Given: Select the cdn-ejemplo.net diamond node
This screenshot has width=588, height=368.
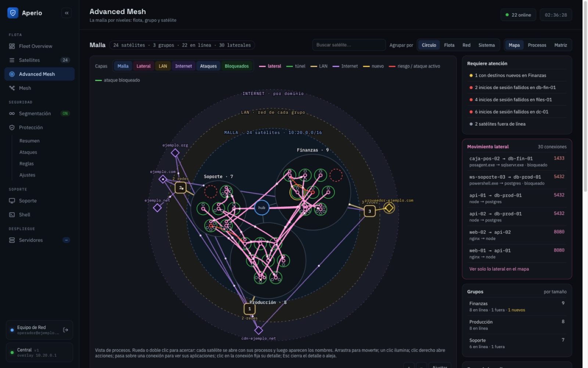Looking at the screenshot, I should 259,330.
